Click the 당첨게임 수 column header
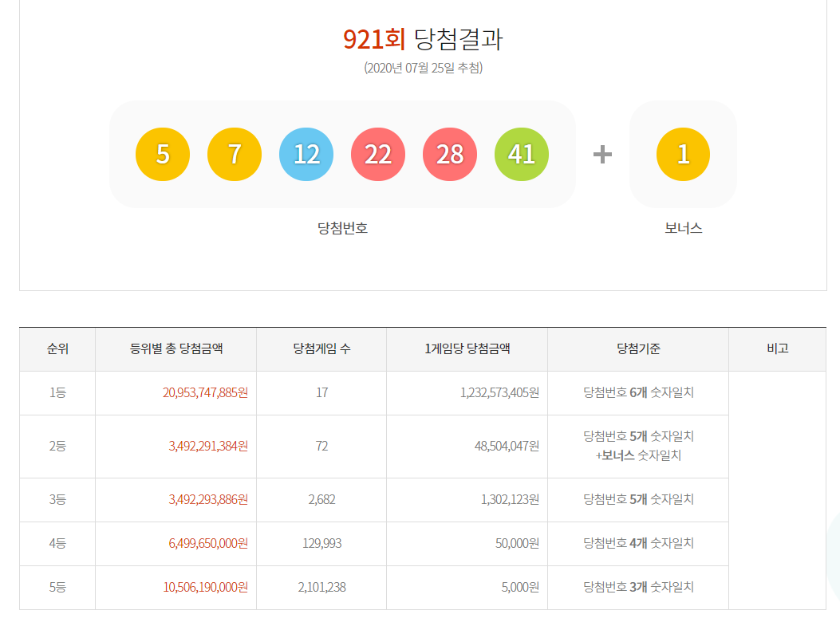Screen dimensions: 840x622 pyautogui.click(x=321, y=348)
